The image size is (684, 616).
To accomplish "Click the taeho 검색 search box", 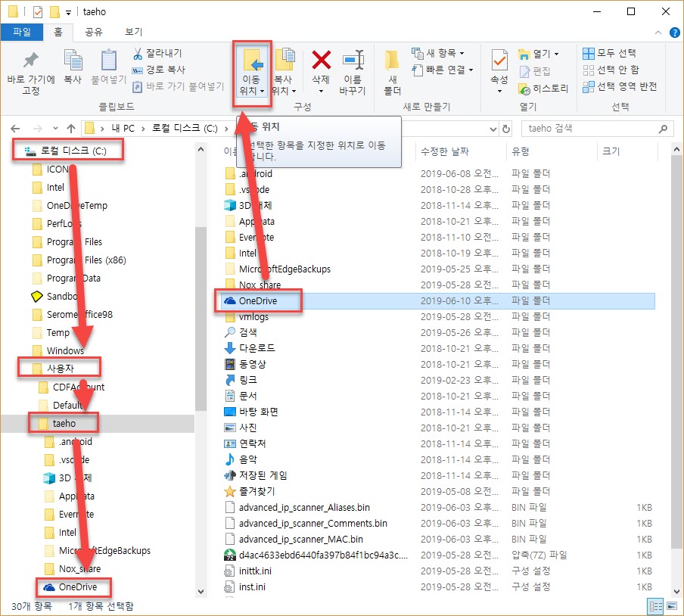I will click(590, 129).
